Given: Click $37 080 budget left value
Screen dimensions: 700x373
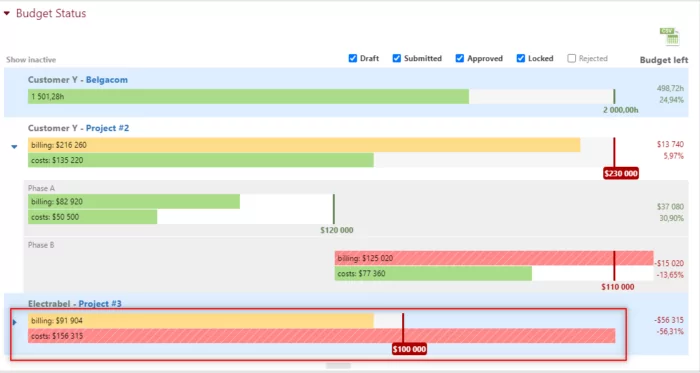Looking at the screenshot, I should click(x=670, y=207).
